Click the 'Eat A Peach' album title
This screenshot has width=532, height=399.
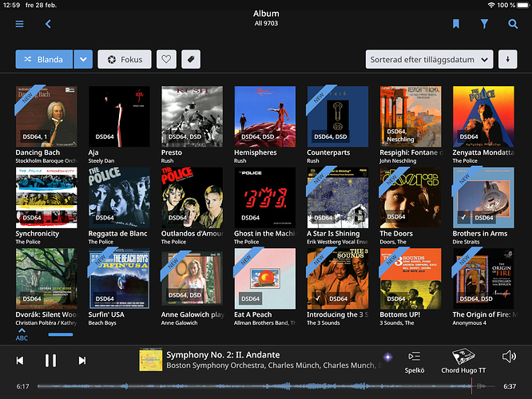pos(252,314)
